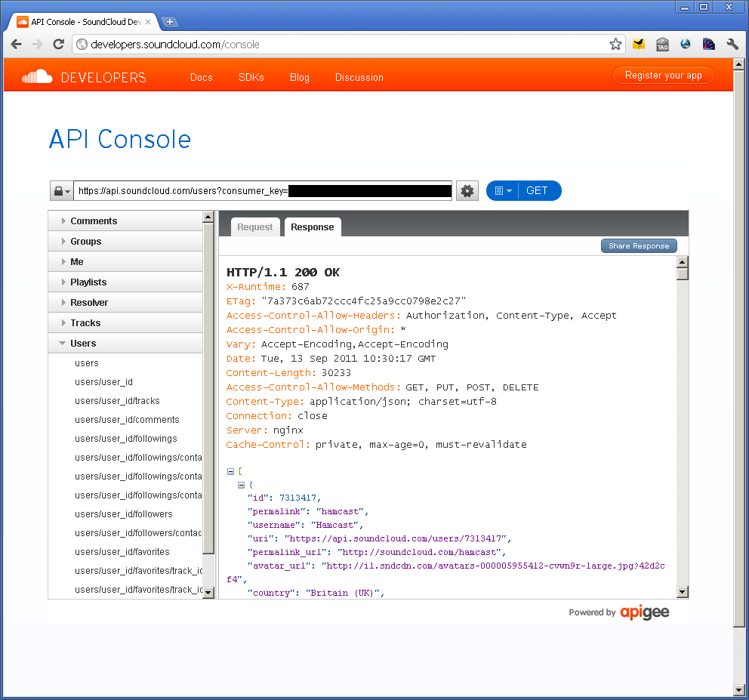Click the browser reload button
Image resolution: width=749 pixels, height=700 pixels.
pyautogui.click(x=58, y=44)
